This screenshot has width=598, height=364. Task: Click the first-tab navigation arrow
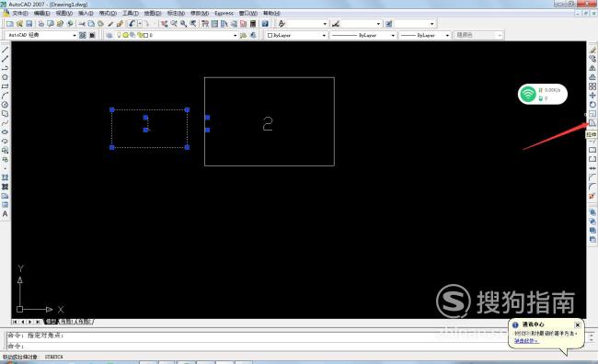click(15, 322)
